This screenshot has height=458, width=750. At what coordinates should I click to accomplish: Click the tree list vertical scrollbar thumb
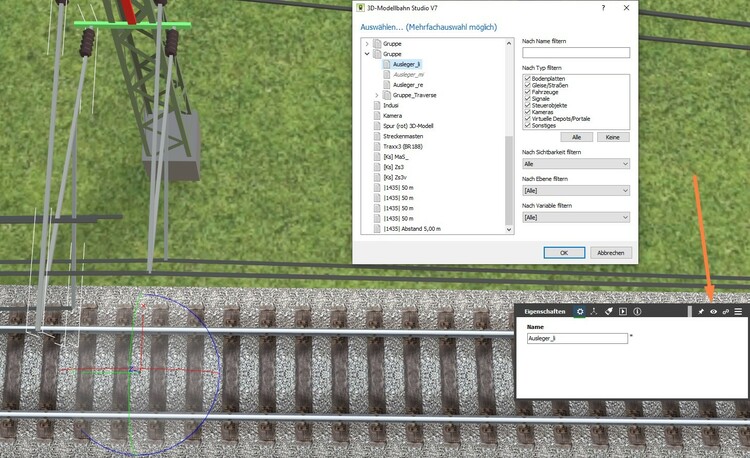click(x=509, y=180)
